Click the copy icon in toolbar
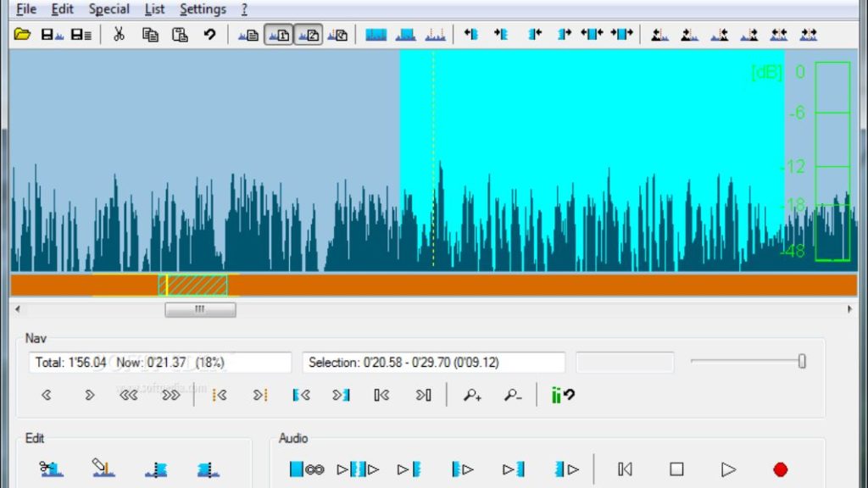The width and height of the screenshot is (868, 488). point(151,35)
